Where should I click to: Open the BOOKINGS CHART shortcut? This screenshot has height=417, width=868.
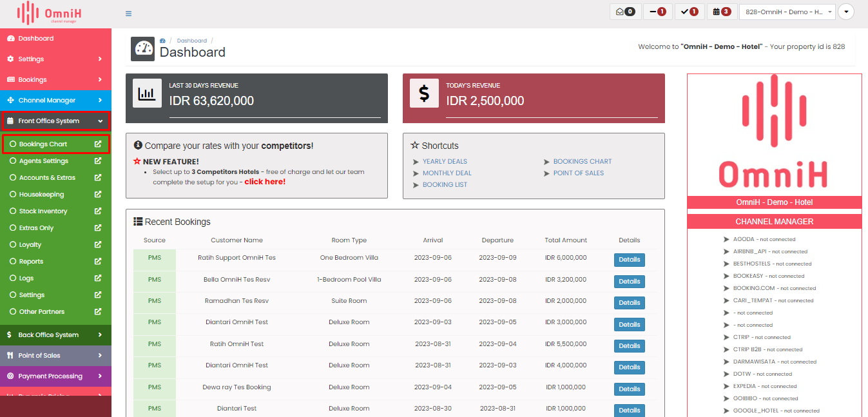[x=583, y=162]
